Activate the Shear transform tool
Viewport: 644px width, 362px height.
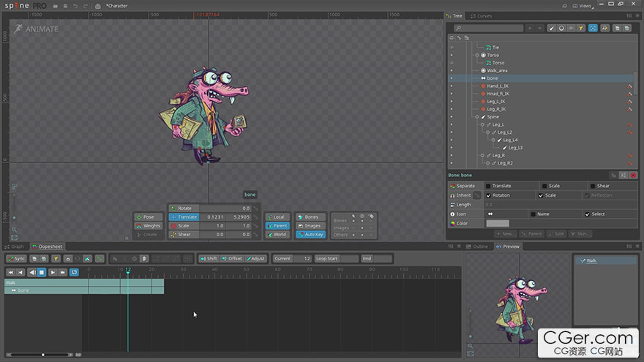point(184,234)
